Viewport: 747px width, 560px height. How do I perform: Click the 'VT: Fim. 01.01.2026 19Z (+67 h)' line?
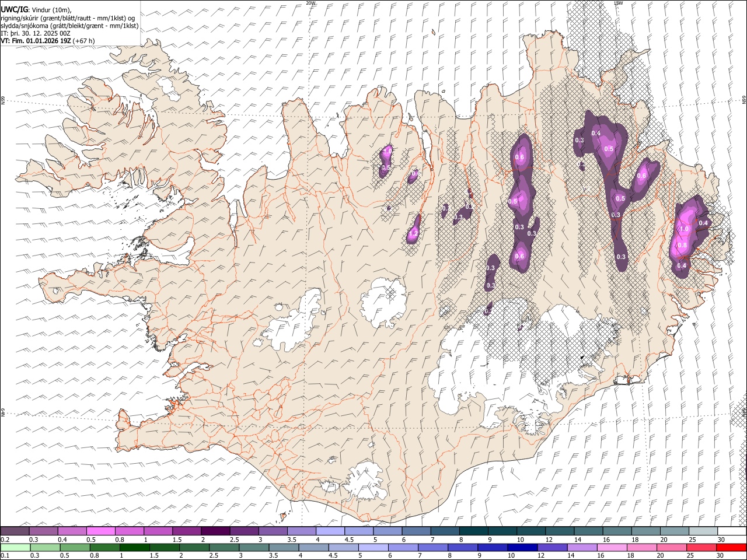click(48, 41)
